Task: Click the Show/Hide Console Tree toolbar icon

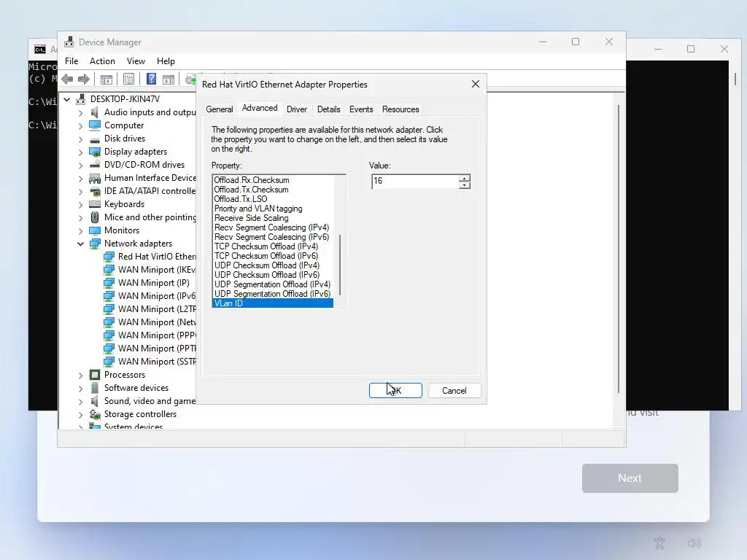Action: click(x=107, y=79)
